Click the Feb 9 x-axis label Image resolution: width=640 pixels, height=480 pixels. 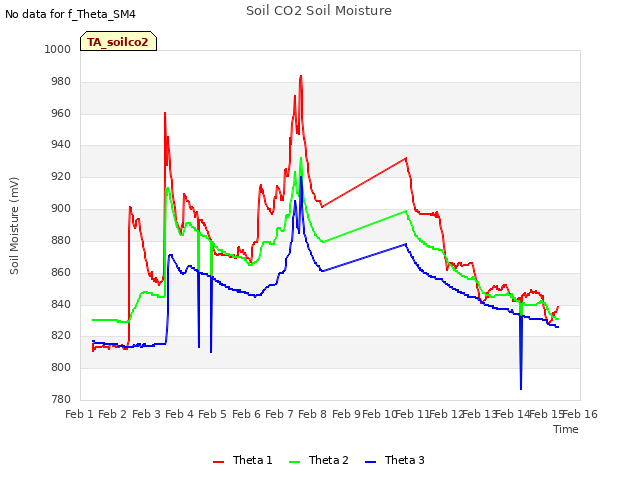point(346,414)
